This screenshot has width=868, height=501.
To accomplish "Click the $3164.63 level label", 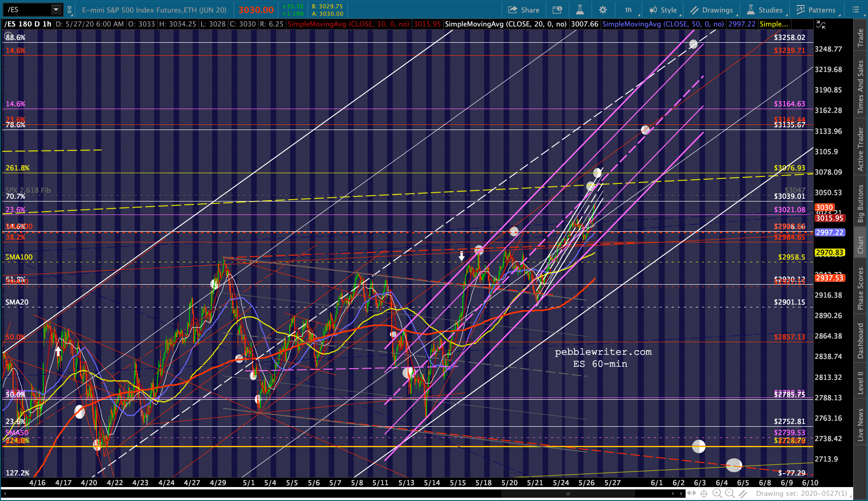I will 790,104.
